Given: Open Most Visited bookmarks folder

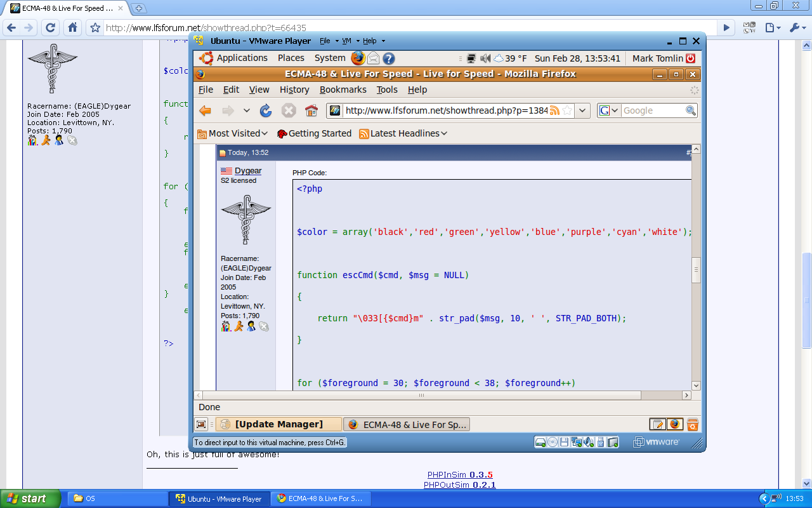Looking at the screenshot, I should tap(232, 133).
